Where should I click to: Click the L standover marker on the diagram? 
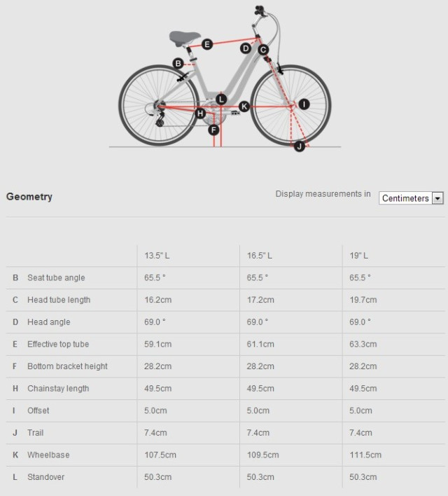tap(221, 99)
